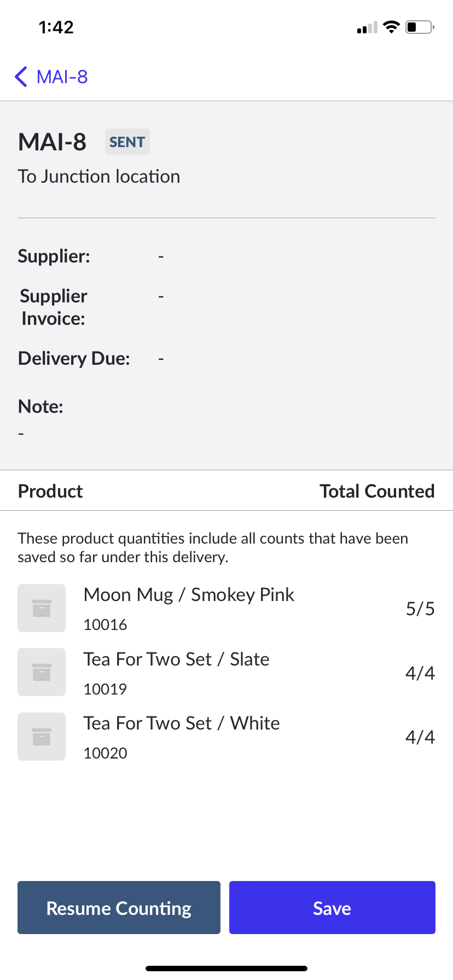Image resolution: width=453 pixels, height=980 pixels.
Task: Select Tea For Two Set / White name
Action: click(182, 724)
